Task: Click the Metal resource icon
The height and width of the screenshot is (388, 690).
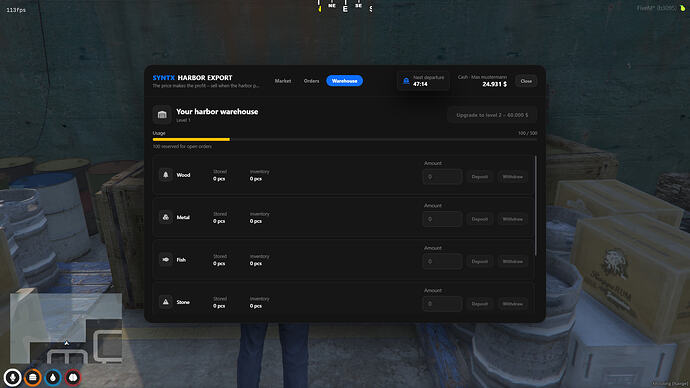Action: coord(165,217)
